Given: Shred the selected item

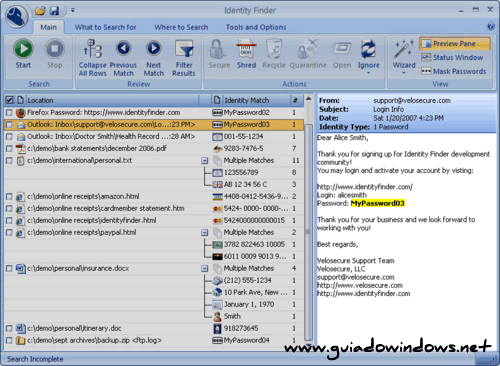Looking at the screenshot, I should point(246,54).
